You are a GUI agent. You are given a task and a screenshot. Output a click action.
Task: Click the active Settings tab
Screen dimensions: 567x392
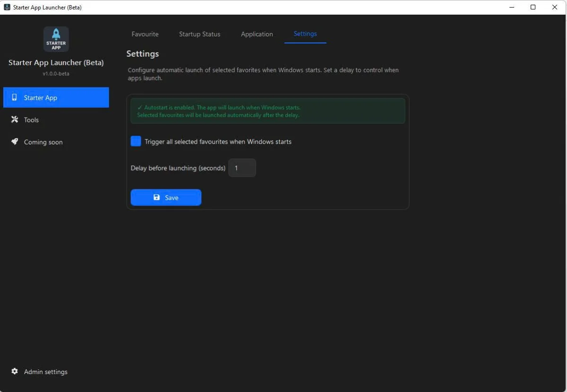305,34
